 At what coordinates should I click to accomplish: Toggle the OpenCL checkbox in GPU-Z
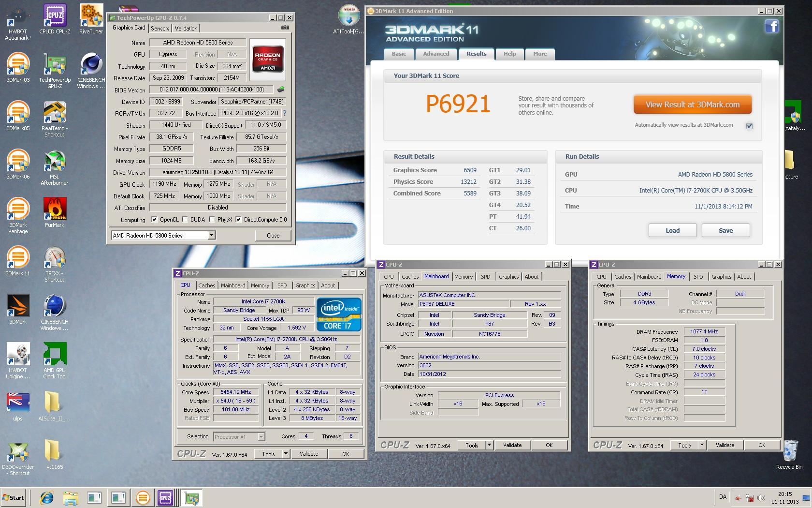tap(154, 219)
